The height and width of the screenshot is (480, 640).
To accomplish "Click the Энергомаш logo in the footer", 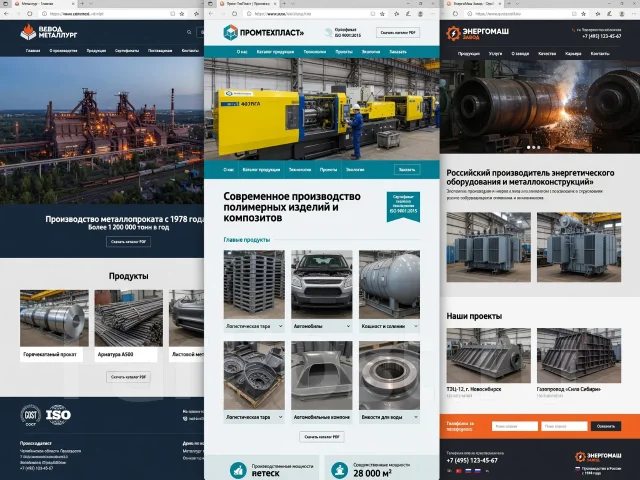I will coord(598,457).
